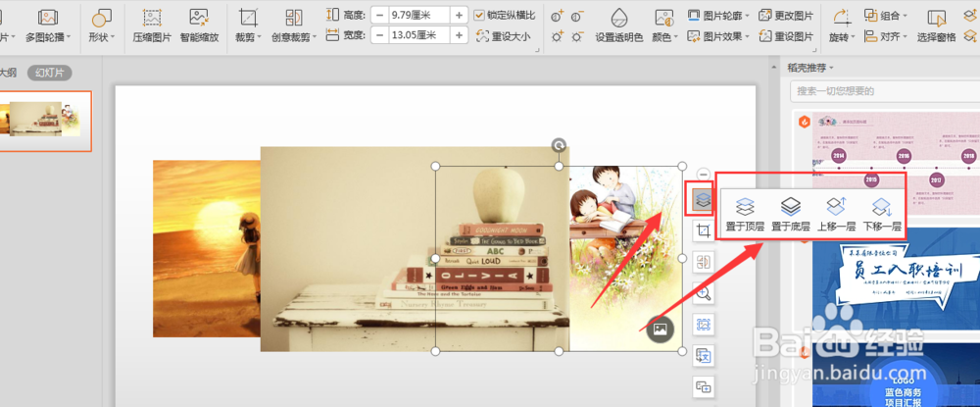Choose Bring to Front (置于顶层)
The height and width of the screenshot is (407, 980).
[x=745, y=215]
